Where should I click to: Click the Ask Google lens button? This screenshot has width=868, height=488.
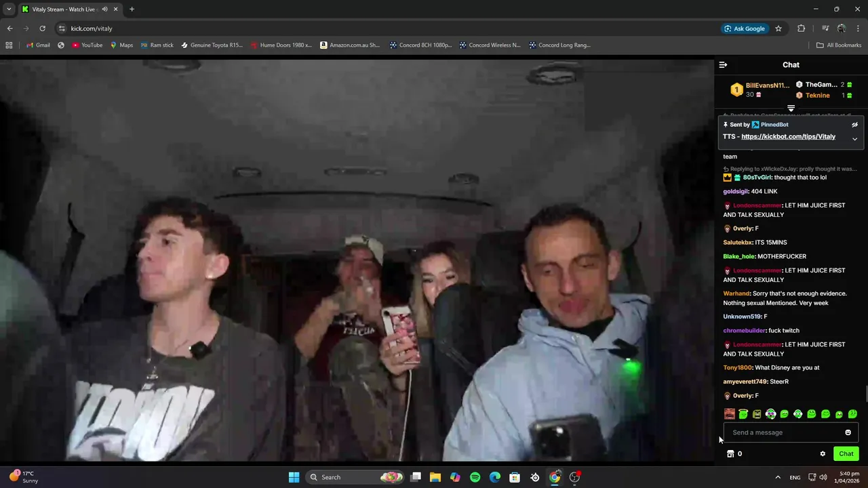coord(745,28)
